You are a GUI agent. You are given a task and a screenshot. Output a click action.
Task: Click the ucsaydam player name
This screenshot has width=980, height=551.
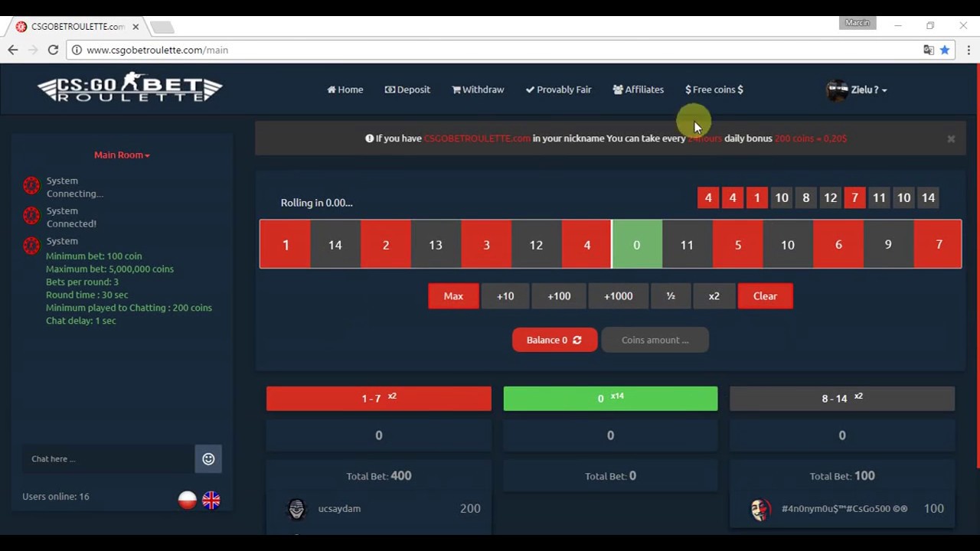(x=339, y=509)
